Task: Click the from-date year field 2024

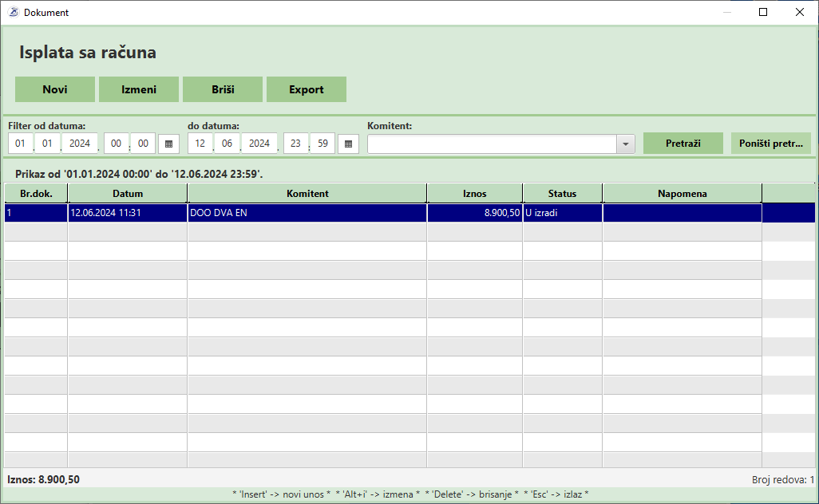Action: pos(80,144)
